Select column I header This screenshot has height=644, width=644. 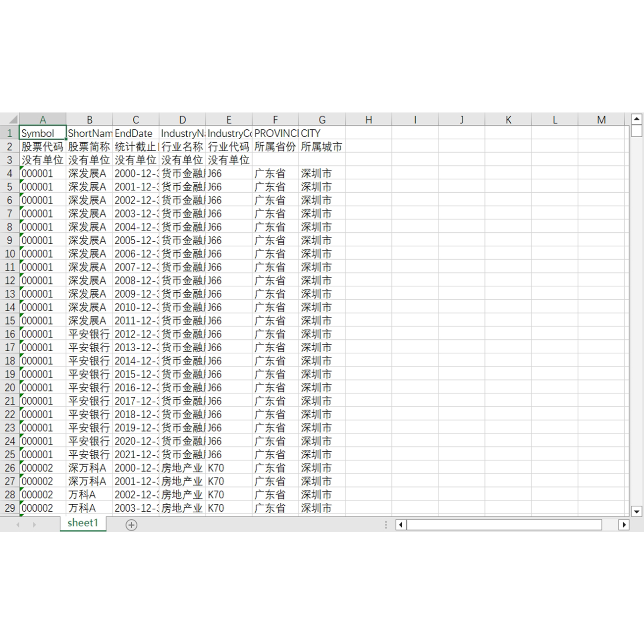(x=415, y=120)
